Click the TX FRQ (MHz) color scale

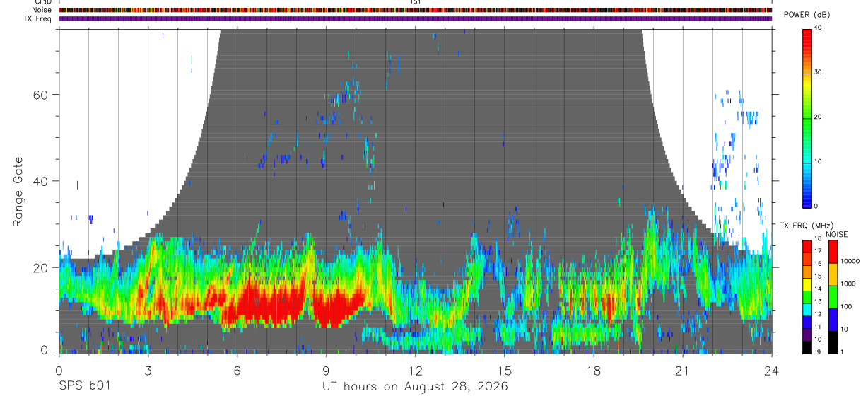click(807, 296)
